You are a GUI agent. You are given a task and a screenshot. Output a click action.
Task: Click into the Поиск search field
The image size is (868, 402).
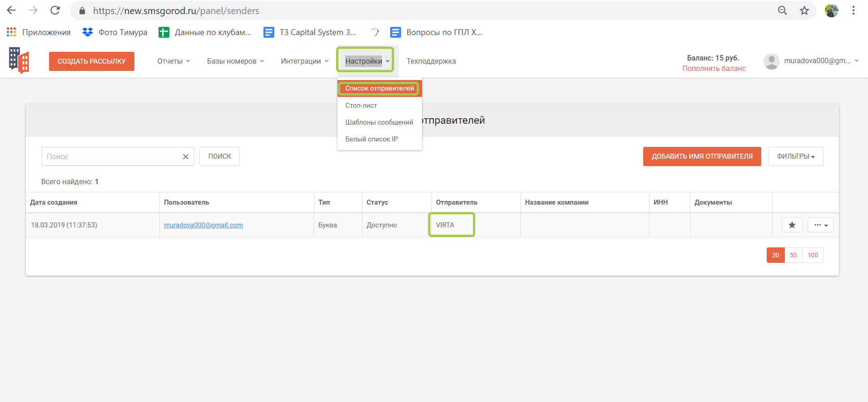pyautogui.click(x=111, y=156)
